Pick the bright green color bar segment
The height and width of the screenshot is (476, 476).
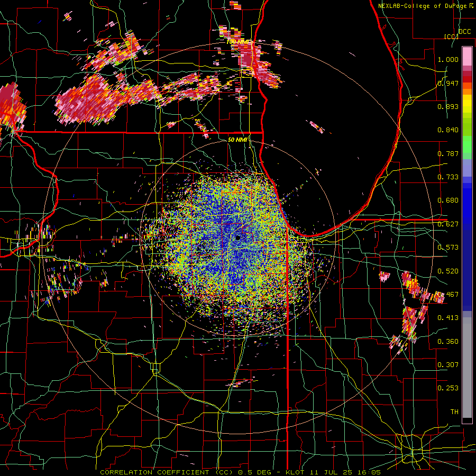click(x=467, y=145)
